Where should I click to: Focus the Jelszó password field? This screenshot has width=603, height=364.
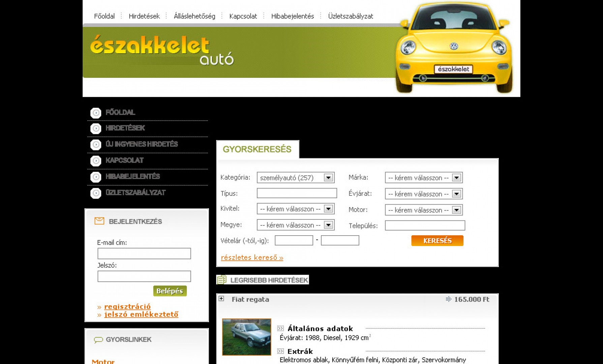(x=144, y=276)
